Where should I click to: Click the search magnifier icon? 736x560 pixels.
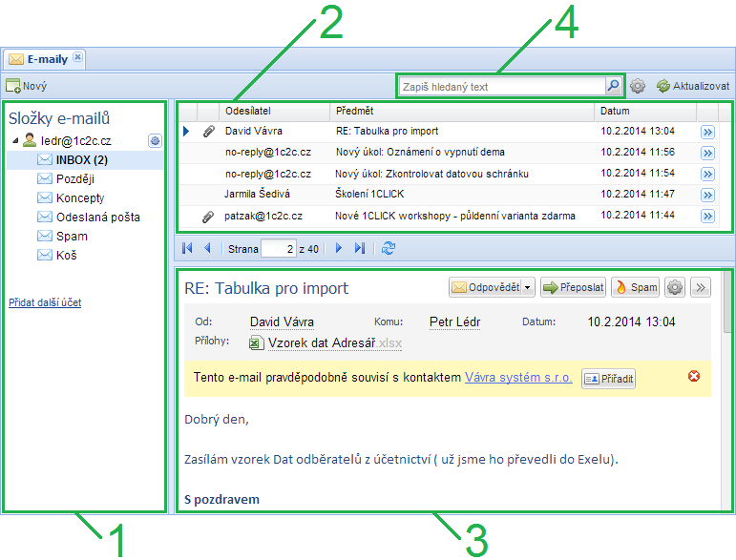pyautogui.click(x=613, y=86)
